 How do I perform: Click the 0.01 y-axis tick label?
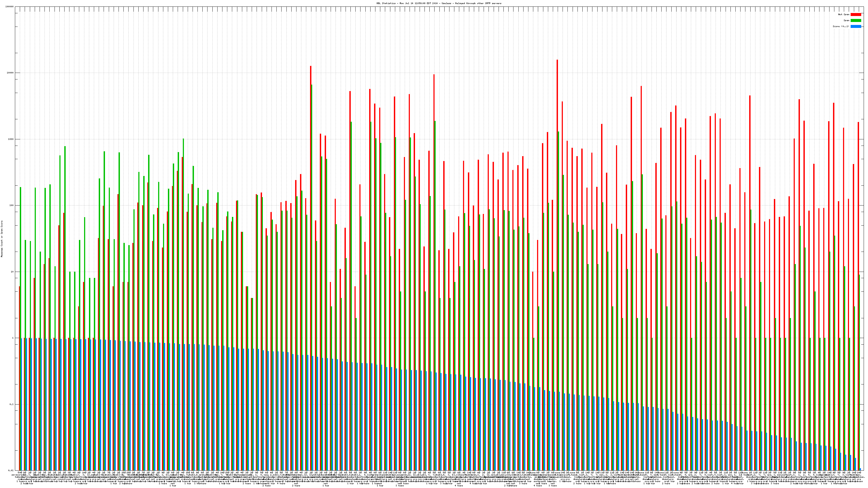coord(11,470)
